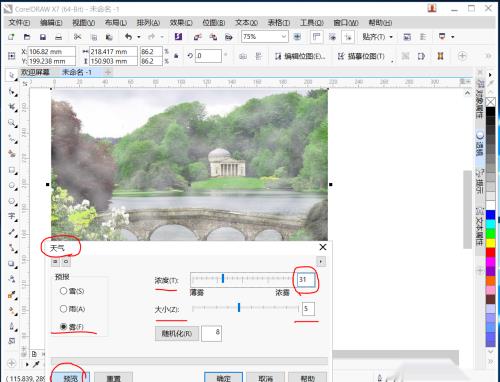Click the red swatch in color palette

tap(490, 252)
